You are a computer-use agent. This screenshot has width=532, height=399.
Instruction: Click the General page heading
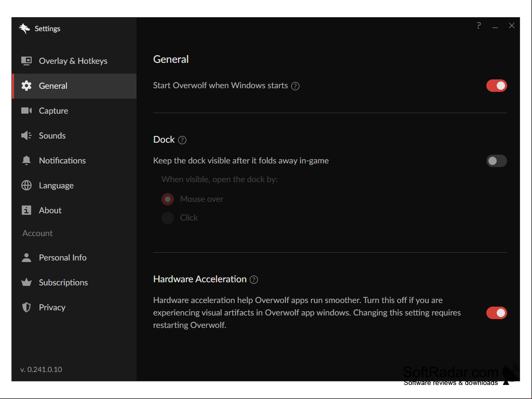(171, 59)
